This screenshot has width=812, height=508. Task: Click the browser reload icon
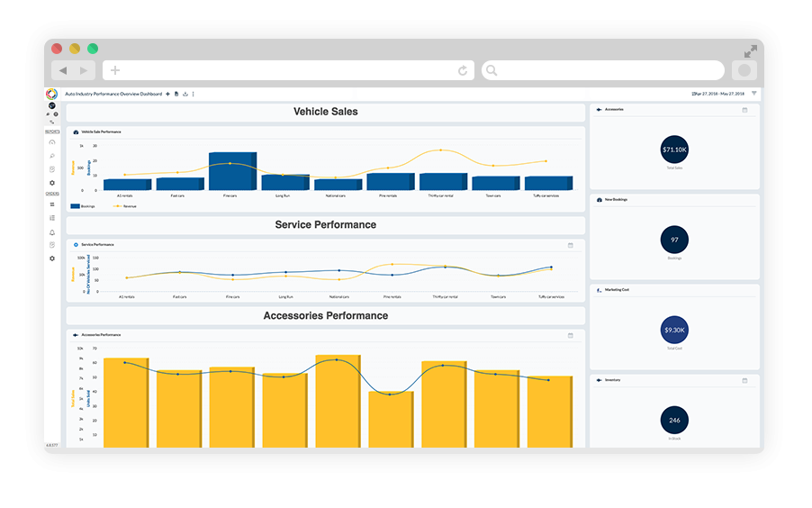click(x=463, y=70)
